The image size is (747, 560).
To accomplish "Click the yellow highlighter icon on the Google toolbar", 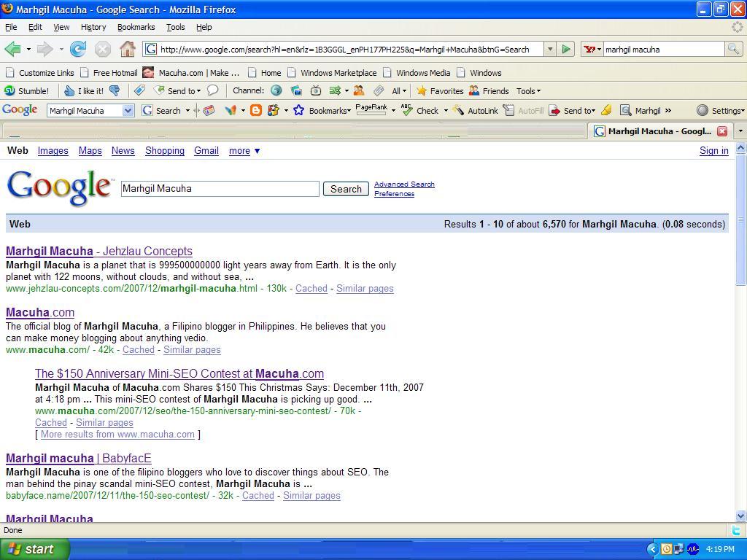I will pos(606,111).
